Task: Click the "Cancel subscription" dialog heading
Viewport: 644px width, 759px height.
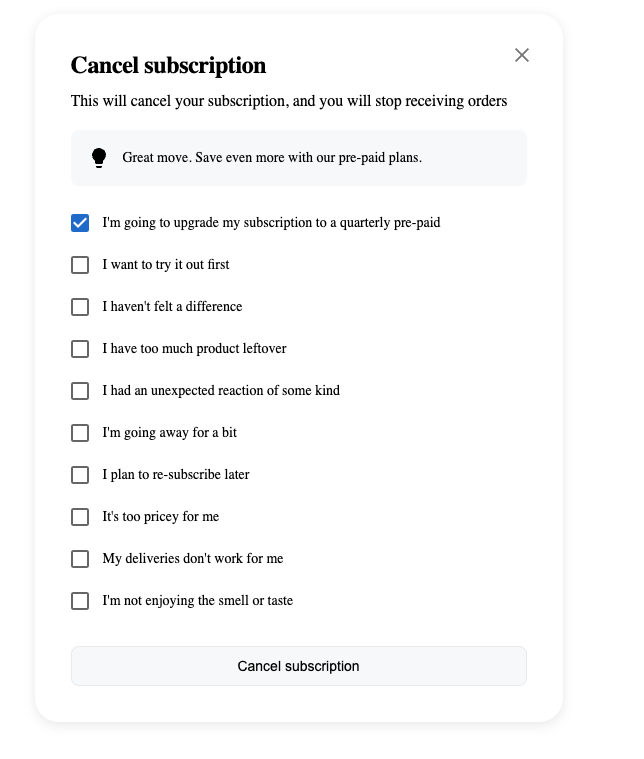Action: 168,66
